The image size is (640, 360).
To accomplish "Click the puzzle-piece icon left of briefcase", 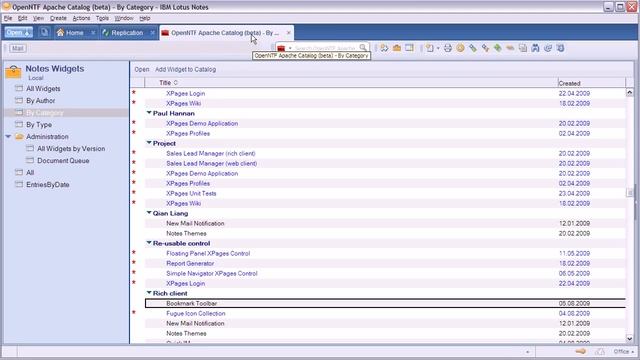I will [x=384, y=48].
